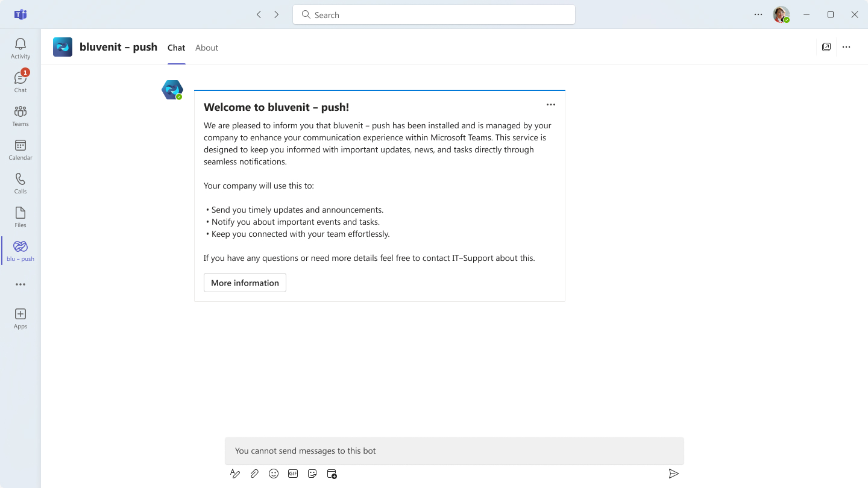Switch to the Chat tab
The height and width of the screenshot is (488, 868).
coord(177,48)
